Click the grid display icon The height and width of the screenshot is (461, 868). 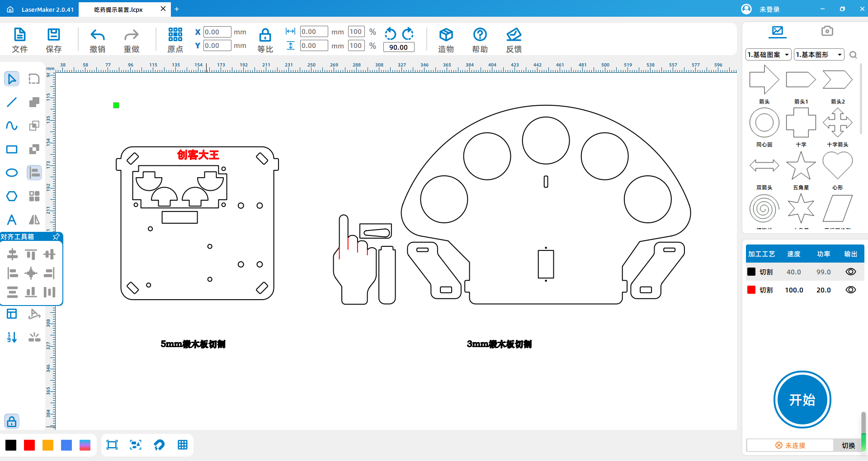(183, 445)
